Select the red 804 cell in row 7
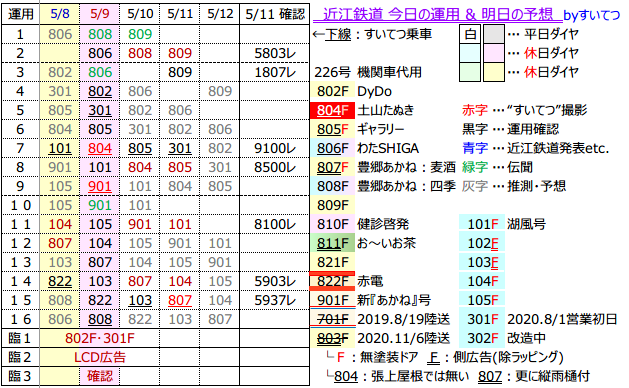This screenshot has width=629, height=388. pos(99,148)
